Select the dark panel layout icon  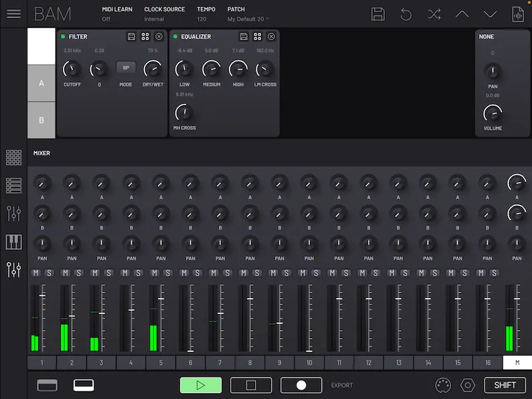[x=47, y=385]
